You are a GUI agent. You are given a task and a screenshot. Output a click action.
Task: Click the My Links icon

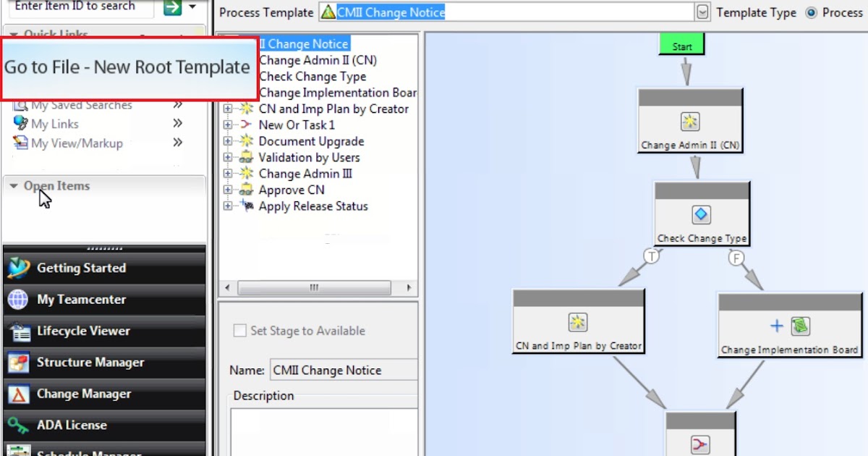pyautogui.click(x=20, y=124)
